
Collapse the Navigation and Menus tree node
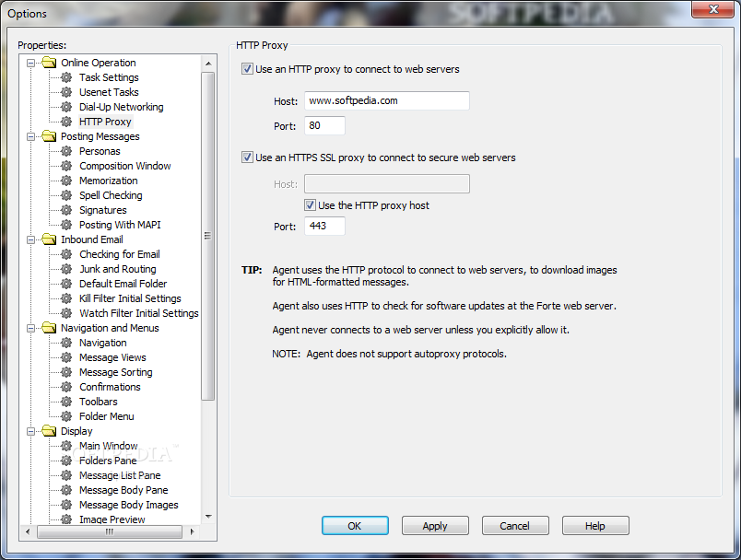(x=30, y=328)
